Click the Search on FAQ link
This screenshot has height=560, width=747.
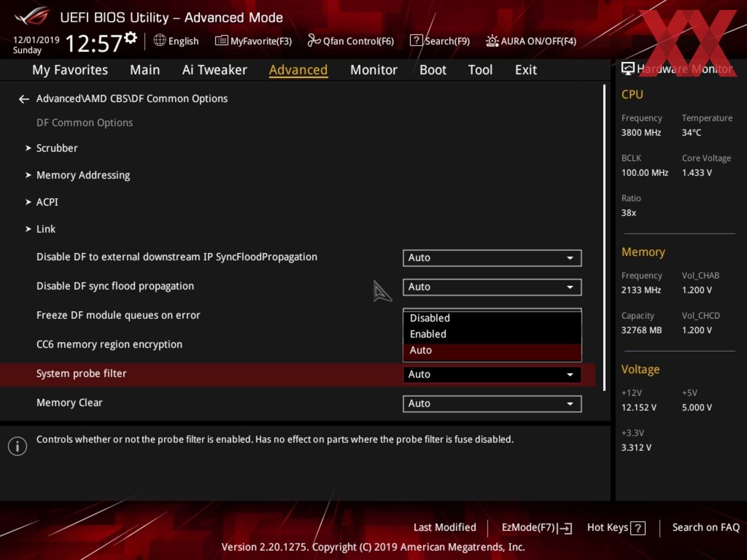pos(706,528)
